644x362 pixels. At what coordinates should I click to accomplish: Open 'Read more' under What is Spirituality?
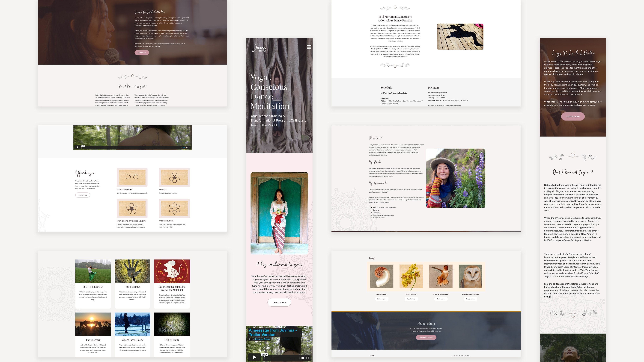470,299
